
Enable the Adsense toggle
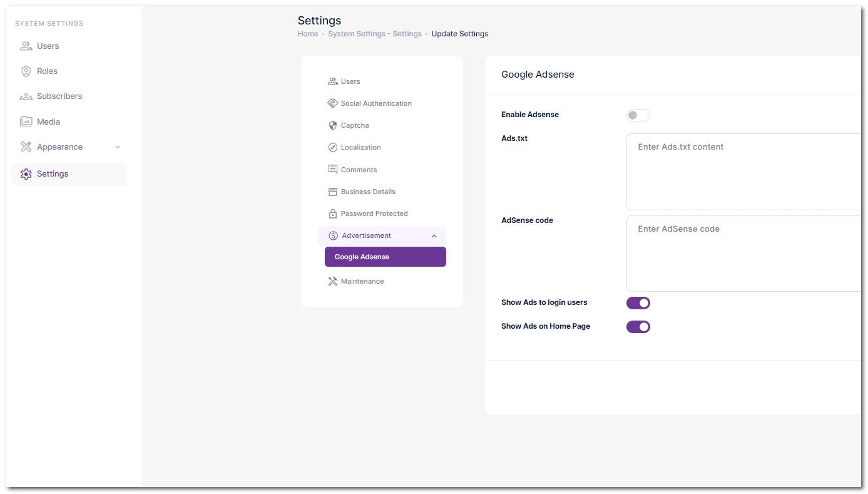[638, 115]
